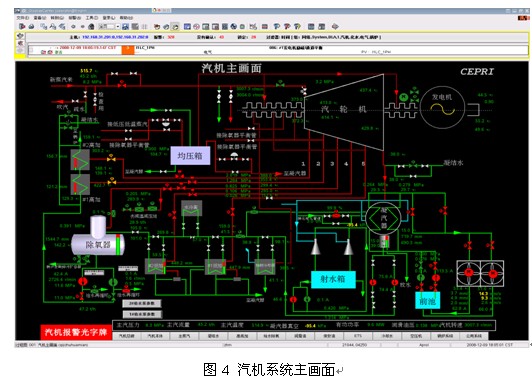The width and height of the screenshot is (532, 386).
Task: Click the 汽轮机 turbine shape
Action: tap(344, 112)
